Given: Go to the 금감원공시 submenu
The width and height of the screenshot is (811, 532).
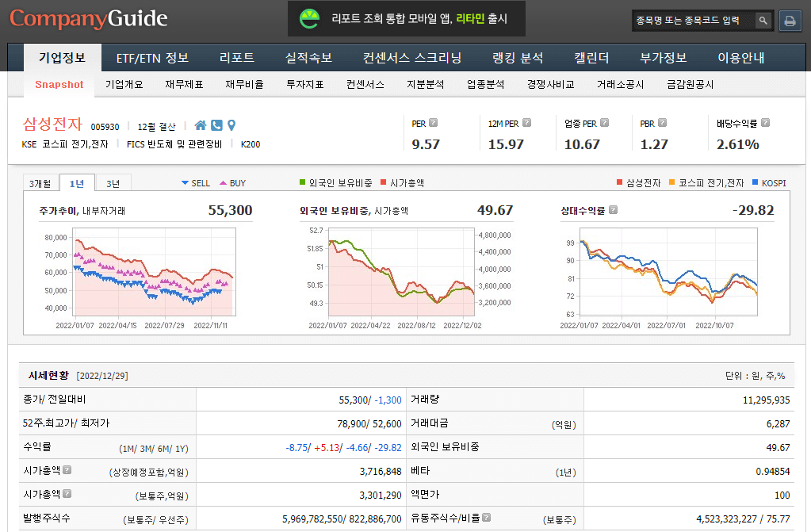Looking at the screenshot, I should pyautogui.click(x=690, y=84).
